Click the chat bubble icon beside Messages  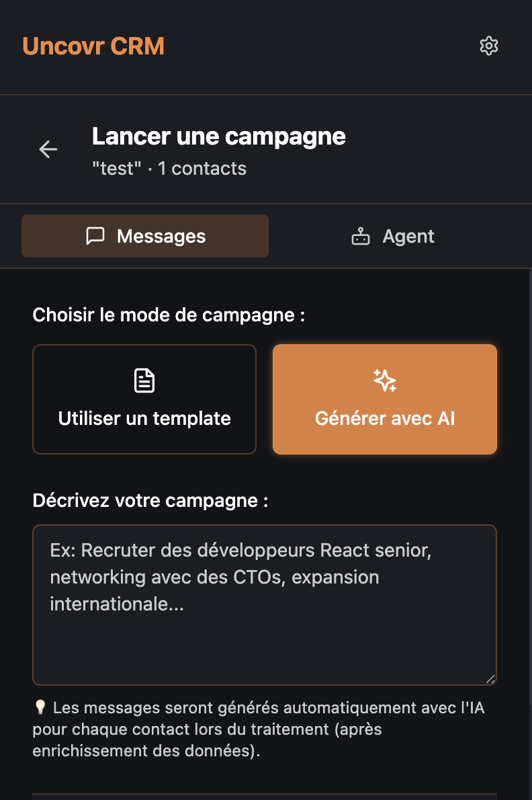pos(95,237)
